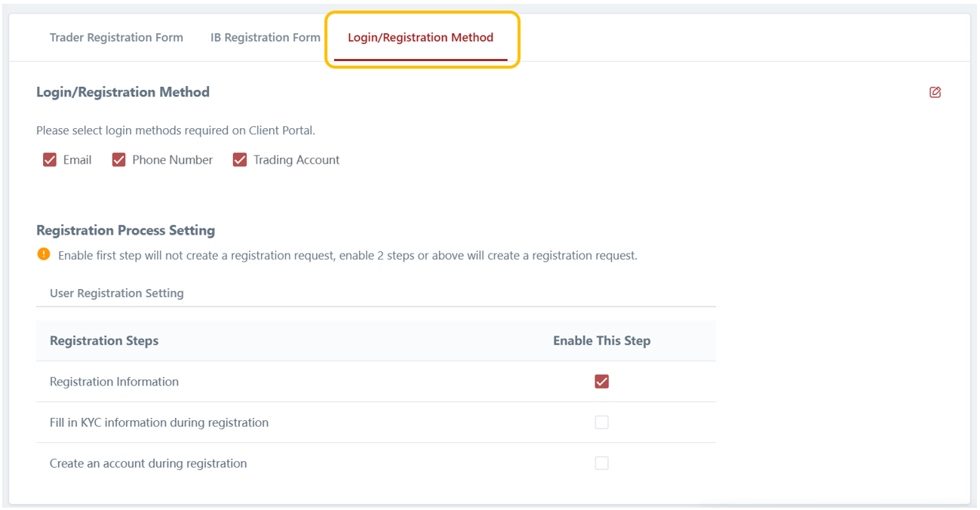Open the IB Registration Form tab
Screen dimensions: 980x510
265,38
